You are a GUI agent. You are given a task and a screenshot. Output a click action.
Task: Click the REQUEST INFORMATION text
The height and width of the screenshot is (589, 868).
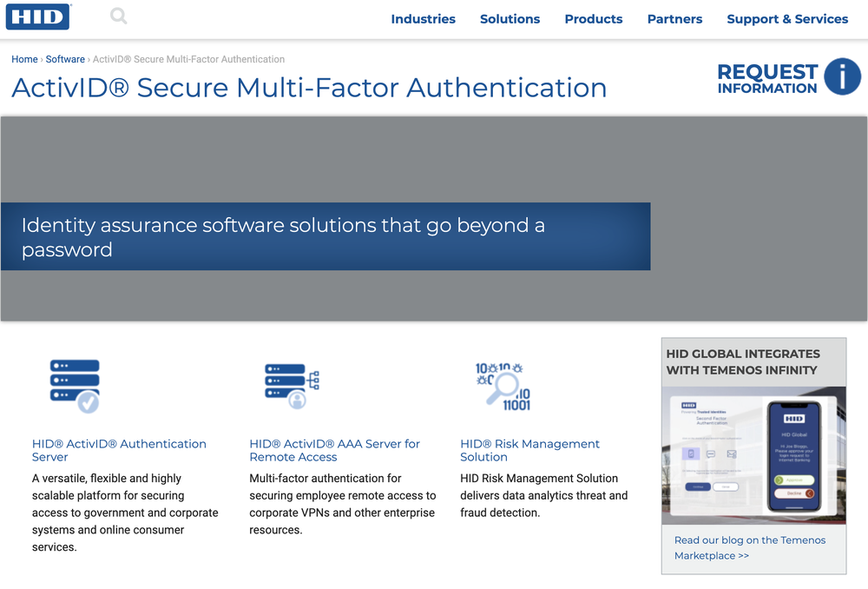click(767, 78)
